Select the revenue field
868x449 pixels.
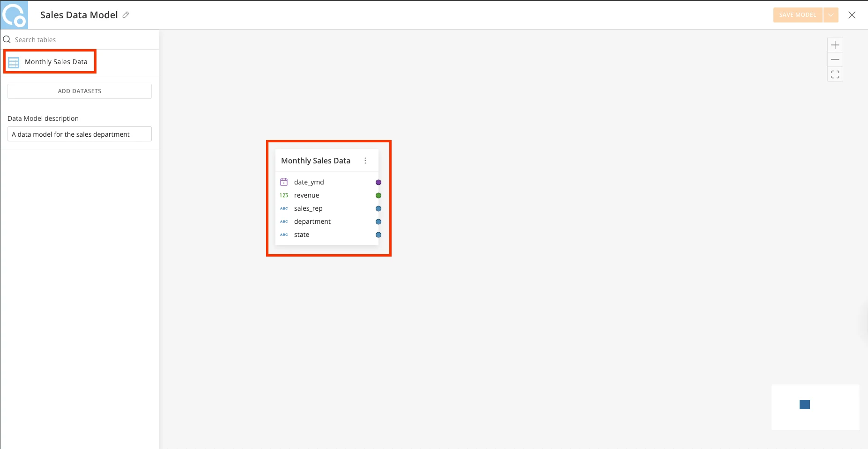306,195
